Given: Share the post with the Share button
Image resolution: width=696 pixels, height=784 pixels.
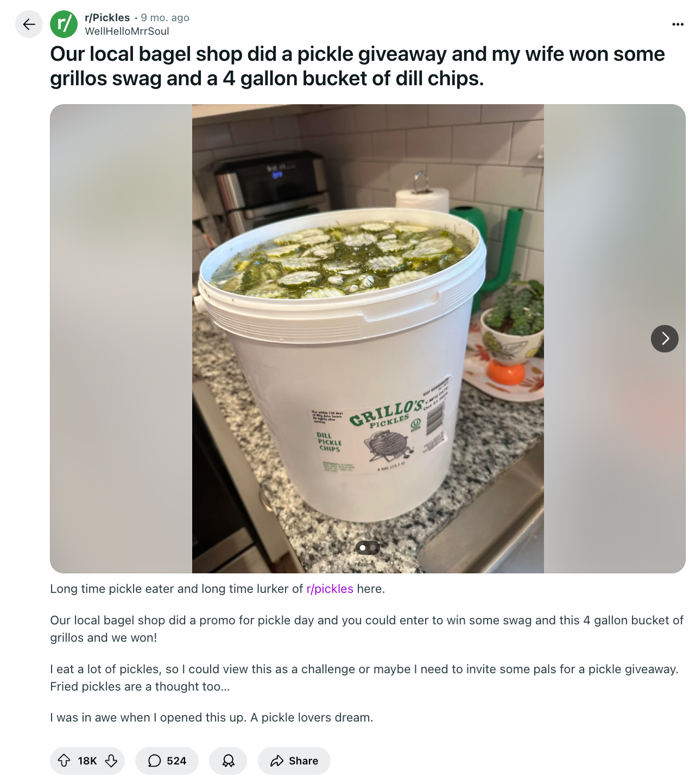Looking at the screenshot, I should pos(294,761).
